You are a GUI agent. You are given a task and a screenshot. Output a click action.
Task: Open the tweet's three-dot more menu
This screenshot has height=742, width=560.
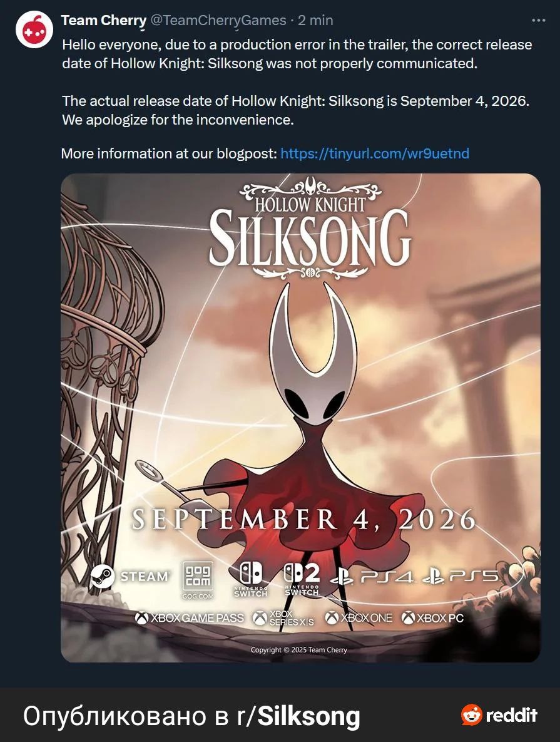[538, 20]
